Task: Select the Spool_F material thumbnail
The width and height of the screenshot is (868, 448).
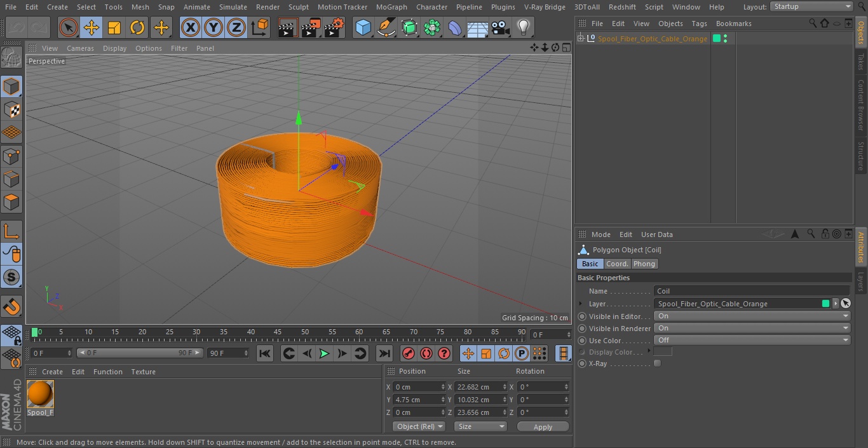Action: pos(40,394)
